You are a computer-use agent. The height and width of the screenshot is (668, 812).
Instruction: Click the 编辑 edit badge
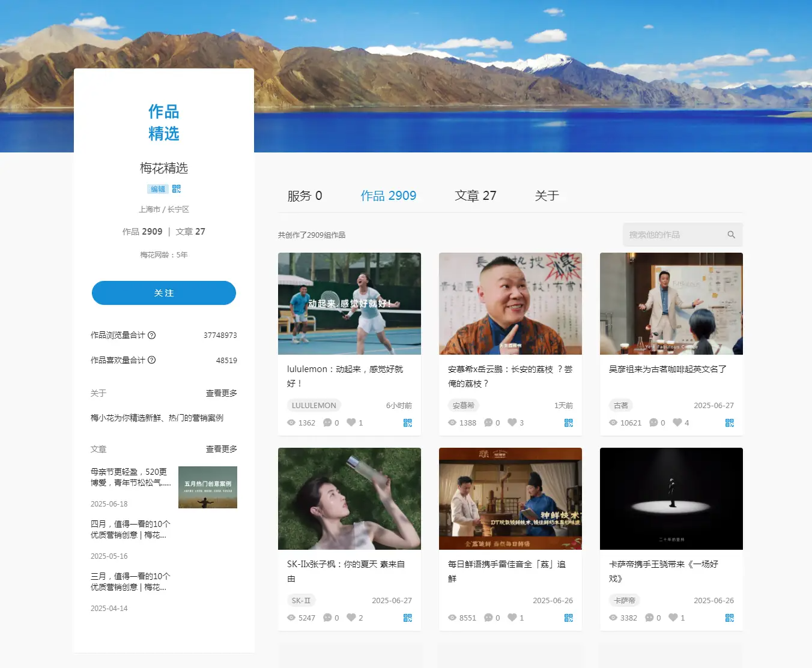157,189
